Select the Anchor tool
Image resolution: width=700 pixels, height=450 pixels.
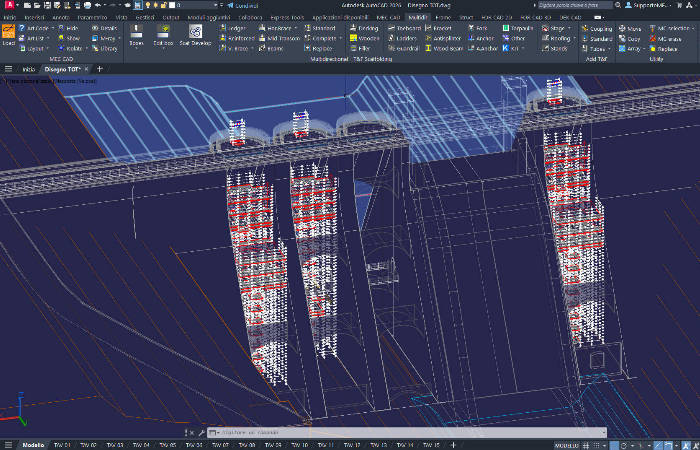(481, 38)
